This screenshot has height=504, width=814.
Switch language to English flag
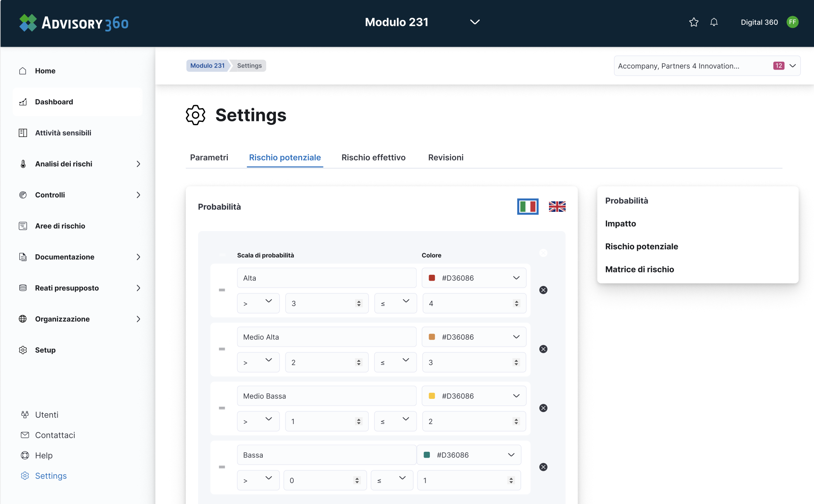pyautogui.click(x=557, y=207)
